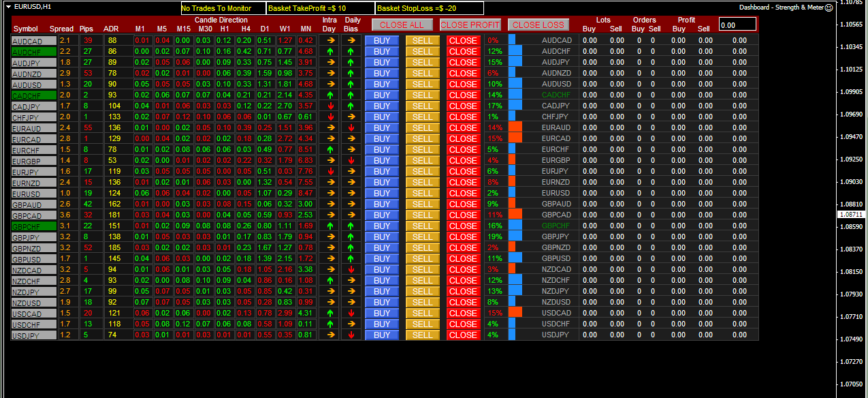Buy the USDCHF pair

382,324
